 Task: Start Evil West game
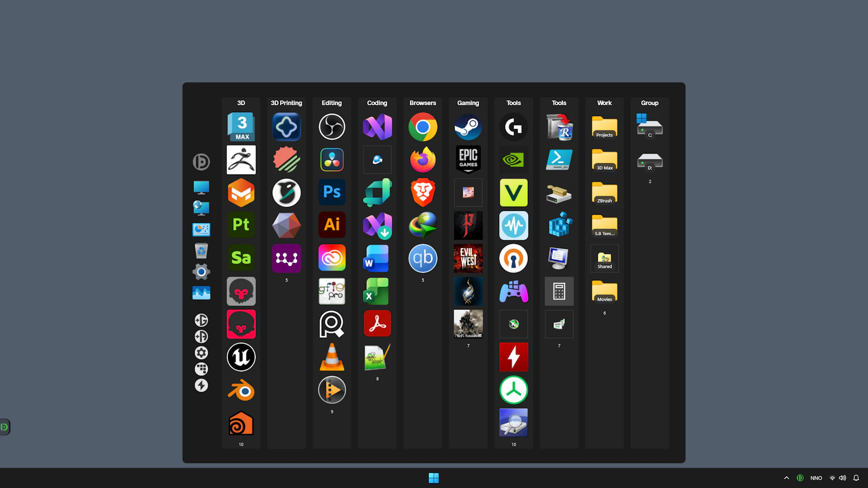click(x=468, y=259)
